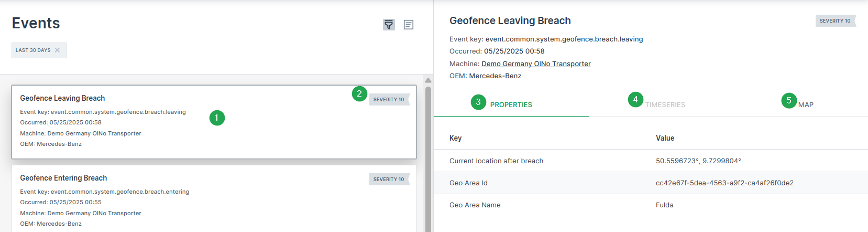The width and height of the screenshot is (868, 232).
Task: Click green marker number 2
Action: [x=359, y=94]
